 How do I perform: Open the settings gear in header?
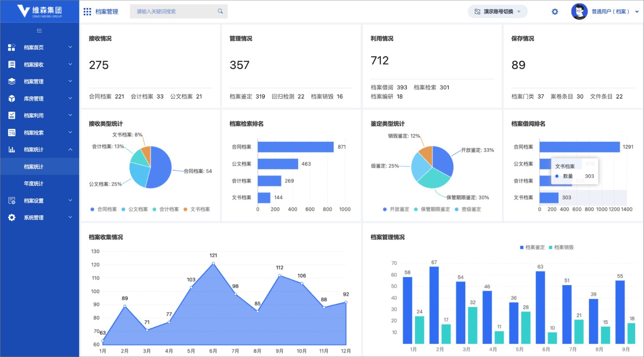(555, 12)
